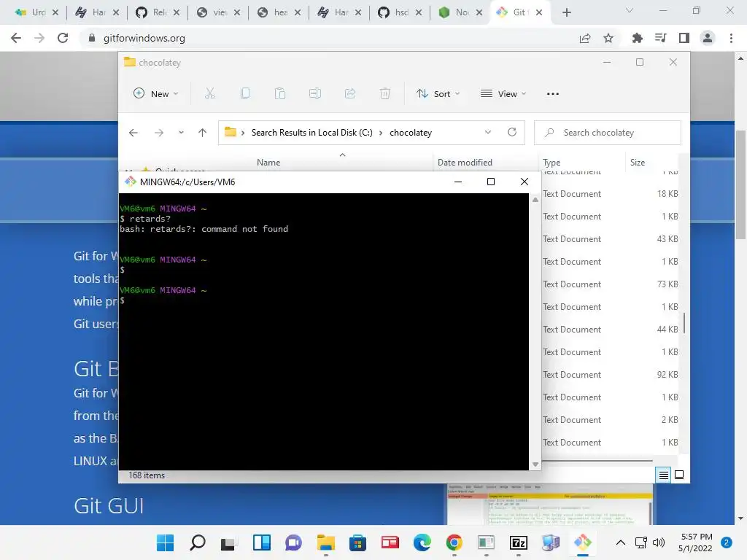Open the clock showing 5:57 PM

click(696, 542)
